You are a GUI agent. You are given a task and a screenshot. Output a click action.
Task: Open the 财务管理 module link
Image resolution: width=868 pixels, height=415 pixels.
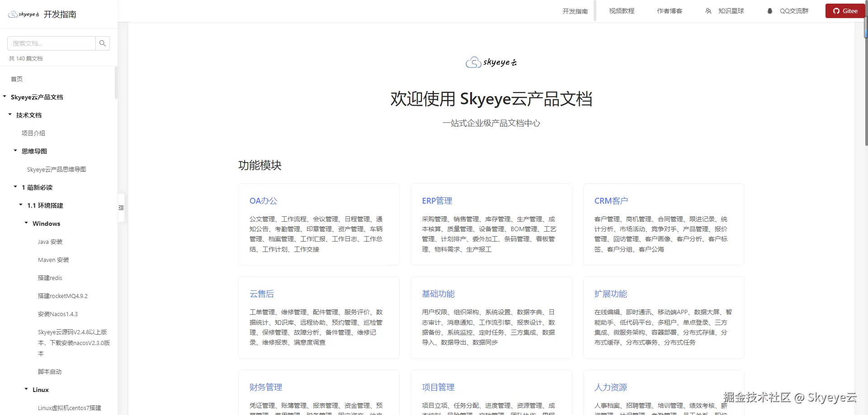pos(266,387)
